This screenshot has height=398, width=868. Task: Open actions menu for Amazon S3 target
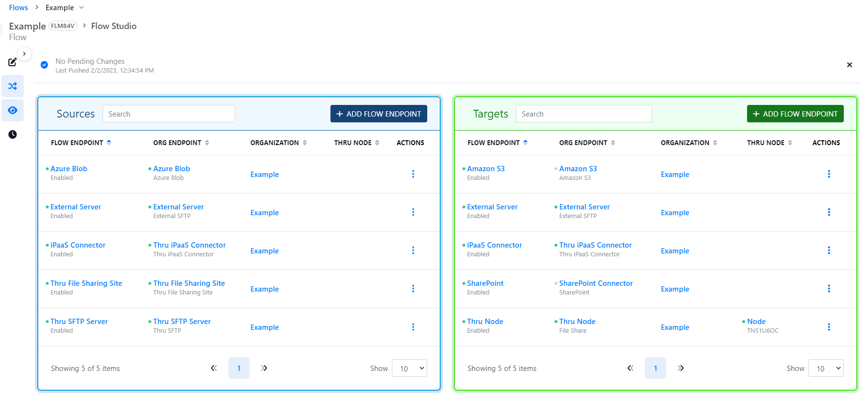point(828,174)
